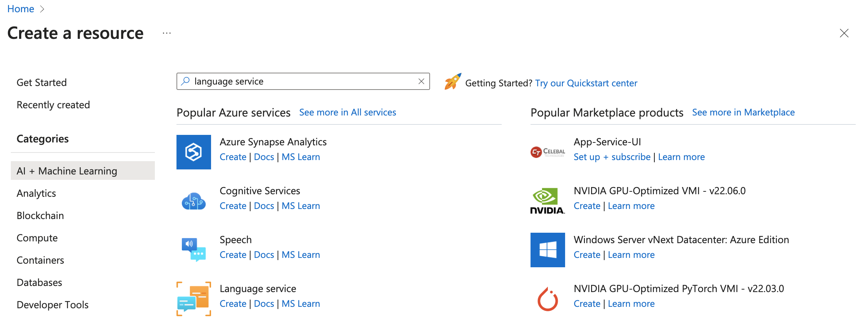Select Recently created in sidebar
The height and width of the screenshot is (323, 868).
point(53,105)
